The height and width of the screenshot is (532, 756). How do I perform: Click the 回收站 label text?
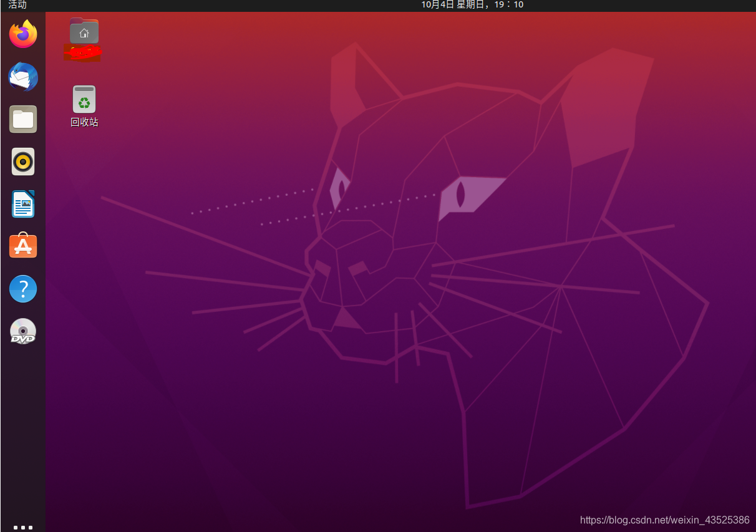84,122
